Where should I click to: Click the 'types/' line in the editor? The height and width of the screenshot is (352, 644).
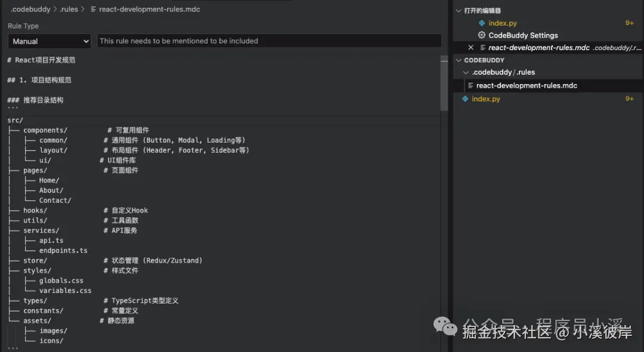35,301
